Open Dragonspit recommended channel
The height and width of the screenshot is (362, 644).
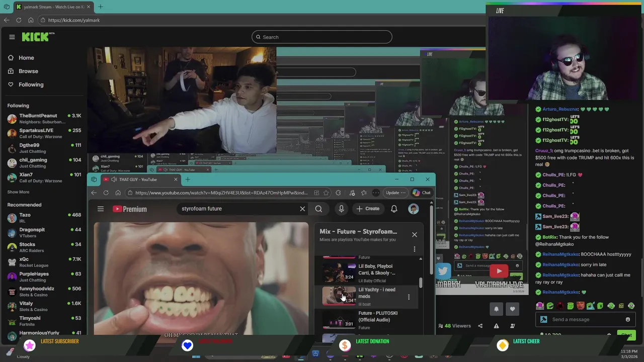(x=44, y=232)
